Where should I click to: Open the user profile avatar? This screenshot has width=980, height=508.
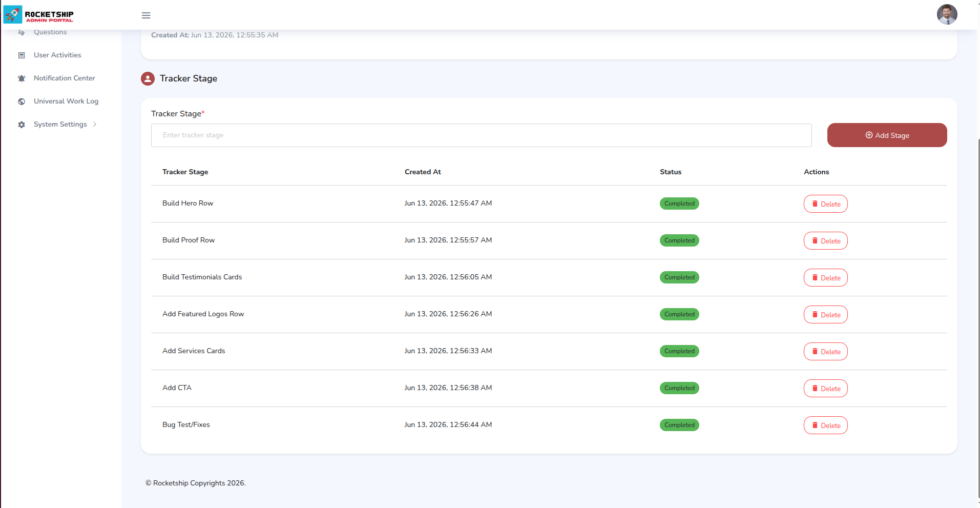click(x=947, y=14)
